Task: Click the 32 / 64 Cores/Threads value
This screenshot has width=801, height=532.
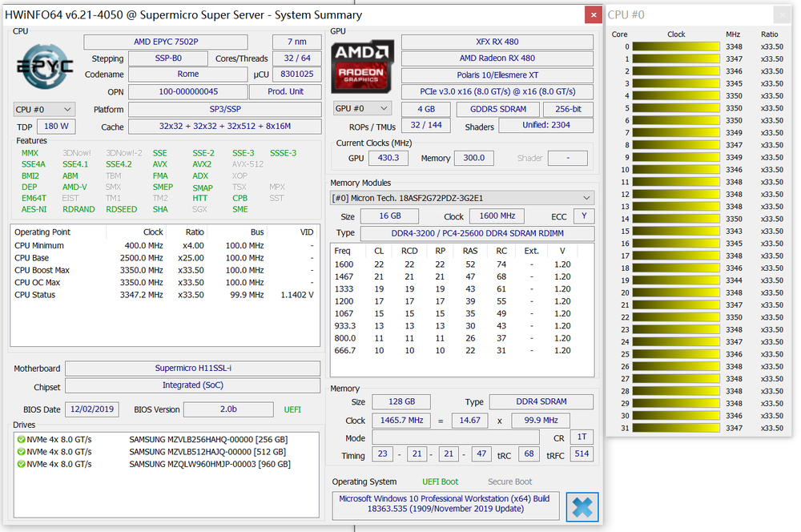Action: (x=297, y=58)
